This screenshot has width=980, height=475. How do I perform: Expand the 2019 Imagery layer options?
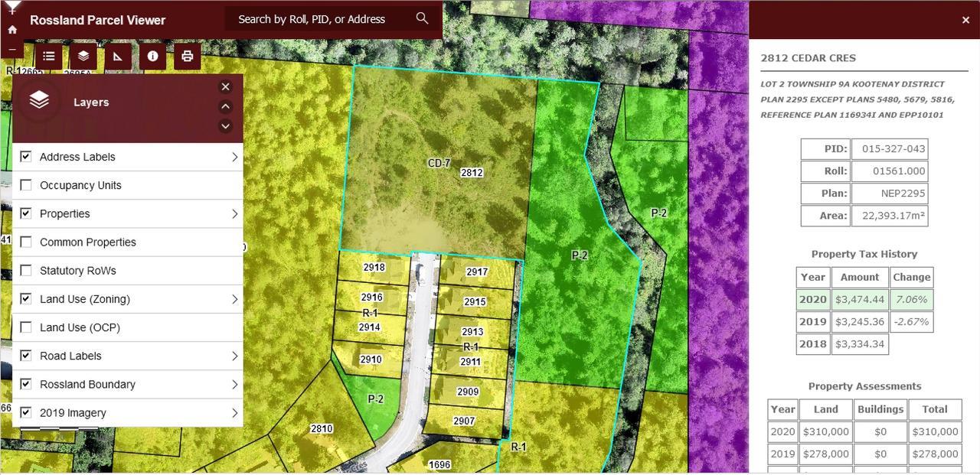(x=234, y=413)
